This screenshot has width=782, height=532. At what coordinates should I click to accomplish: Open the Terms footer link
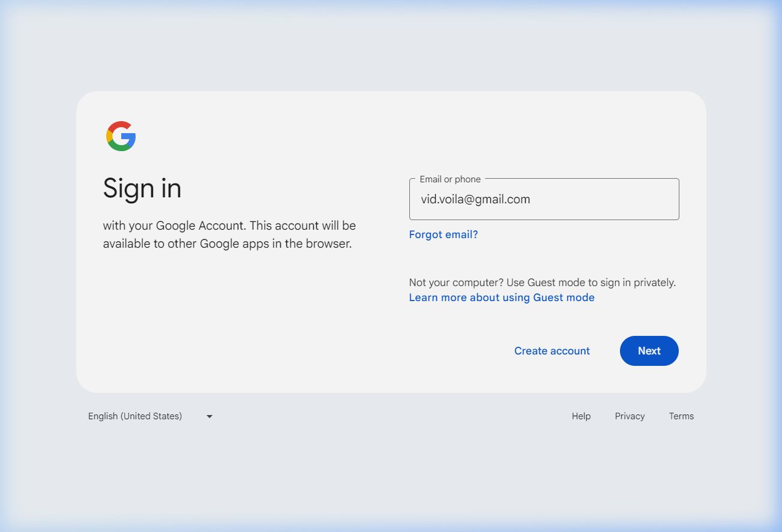click(681, 416)
